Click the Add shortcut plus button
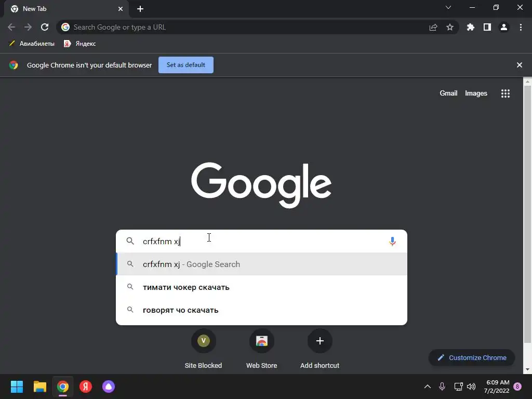Viewport: 532px width, 399px height. [x=320, y=341]
